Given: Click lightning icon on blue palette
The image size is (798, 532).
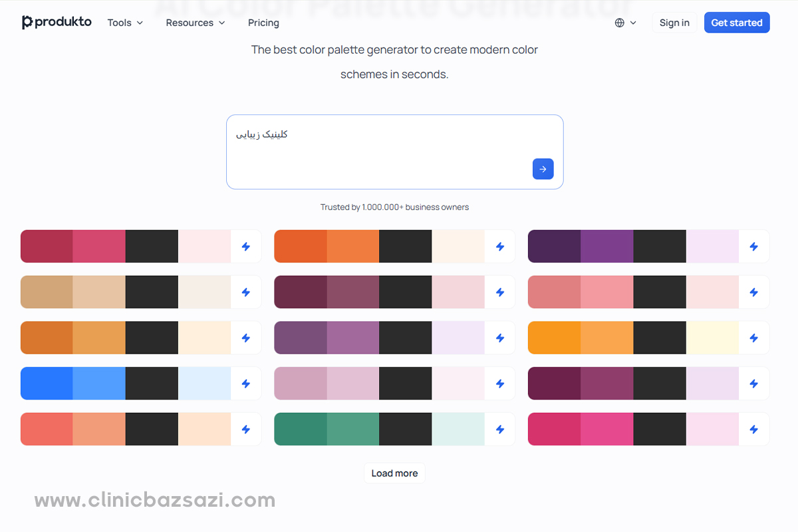Looking at the screenshot, I should point(246,384).
